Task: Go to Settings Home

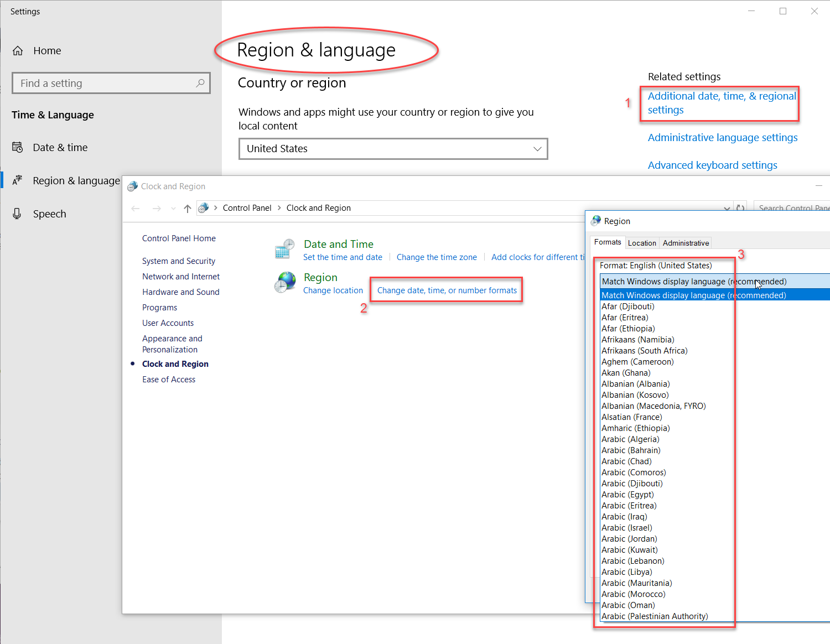Action: pyautogui.click(x=47, y=51)
